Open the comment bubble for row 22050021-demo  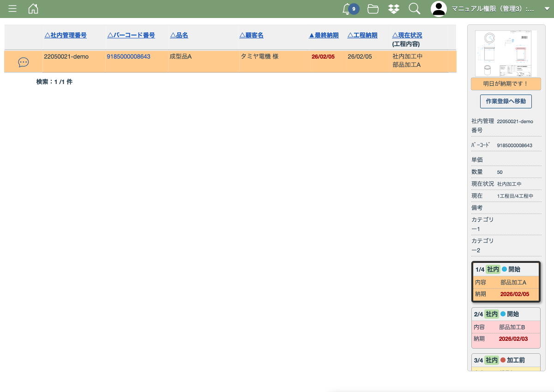tap(23, 62)
